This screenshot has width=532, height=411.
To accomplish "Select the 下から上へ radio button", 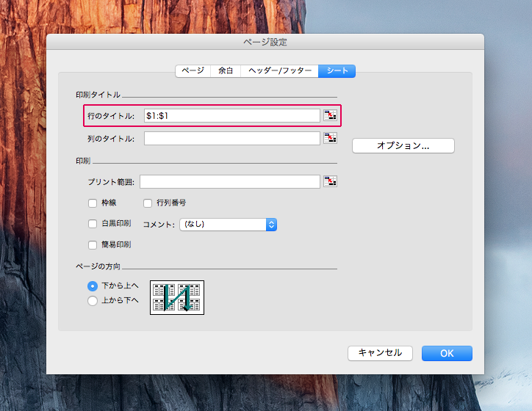I will 93,286.
